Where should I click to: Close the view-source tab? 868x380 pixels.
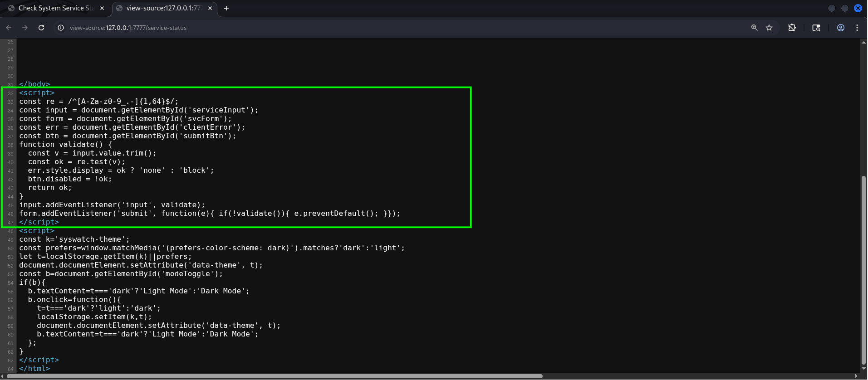[x=210, y=8]
